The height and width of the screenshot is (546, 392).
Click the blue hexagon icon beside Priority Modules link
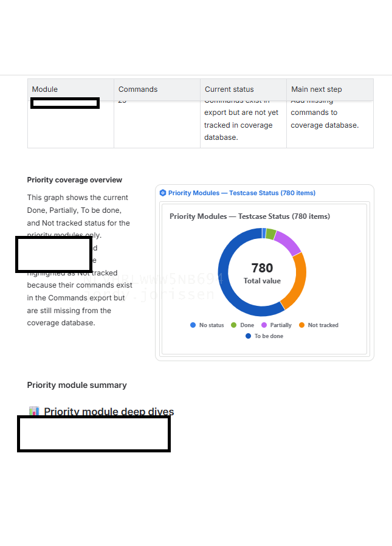tap(163, 193)
